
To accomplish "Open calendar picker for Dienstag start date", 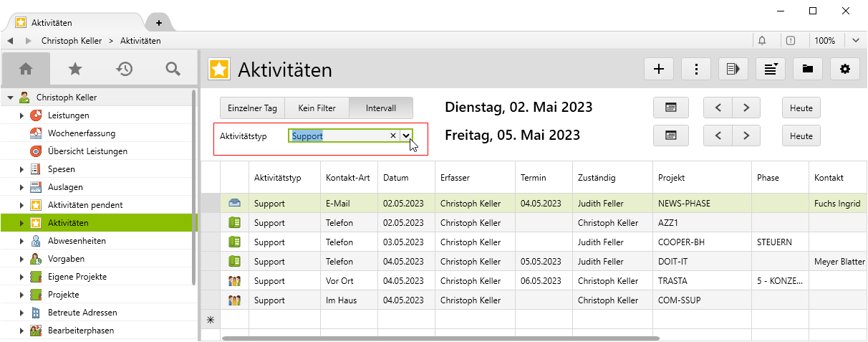I will click(671, 108).
